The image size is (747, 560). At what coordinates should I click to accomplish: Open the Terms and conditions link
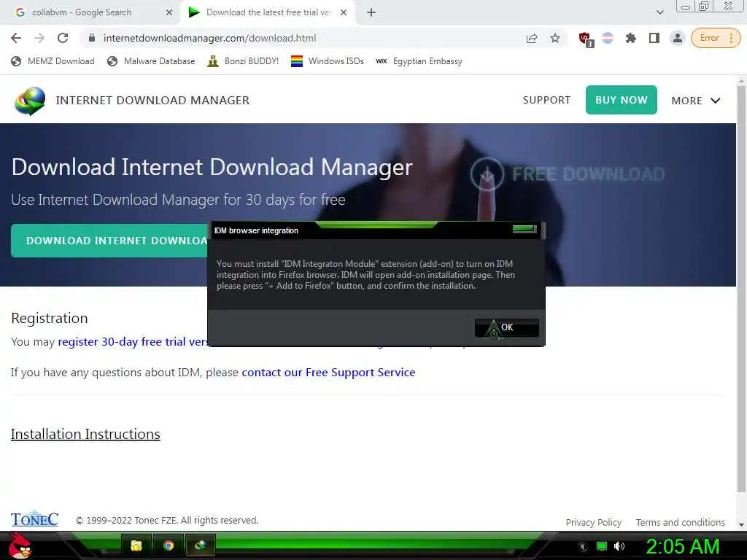[x=681, y=522]
